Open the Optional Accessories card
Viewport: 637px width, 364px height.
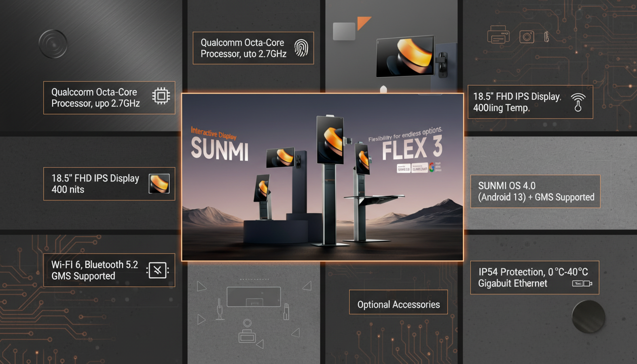coord(398,302)
